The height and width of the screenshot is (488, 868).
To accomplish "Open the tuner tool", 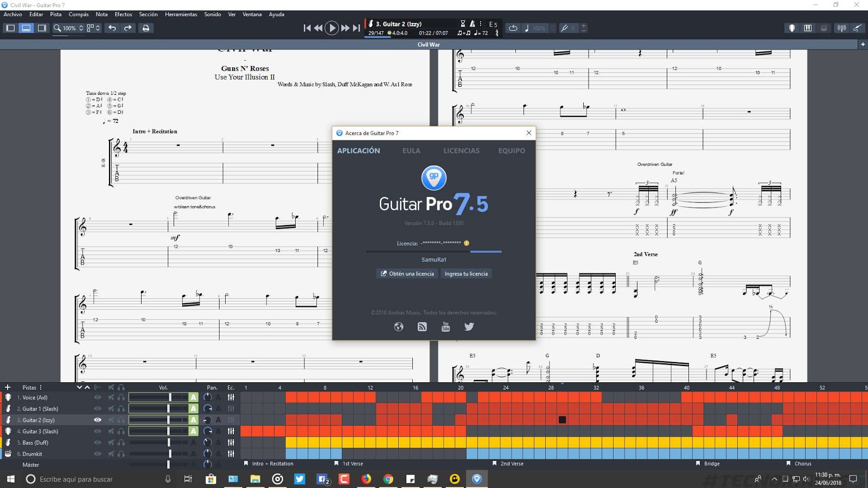I will pyautogui.click(x=841, y=28).
